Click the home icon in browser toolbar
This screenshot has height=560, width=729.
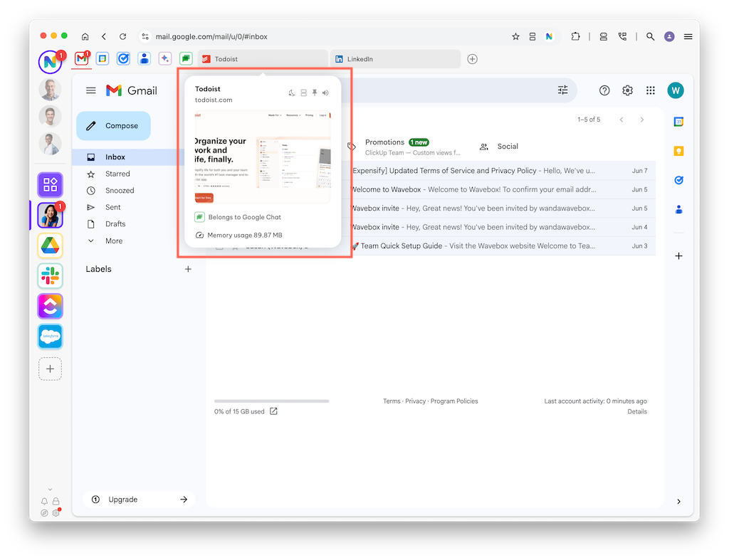click(x=85, y=36)
